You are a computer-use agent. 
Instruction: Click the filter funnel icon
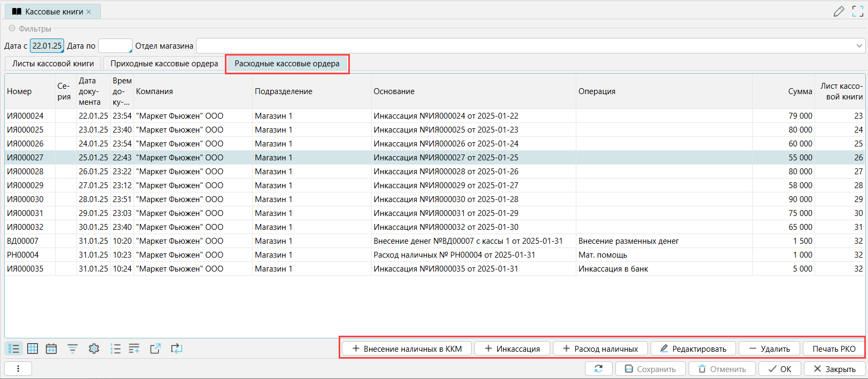pyautogui.click(x=73, y=349)
